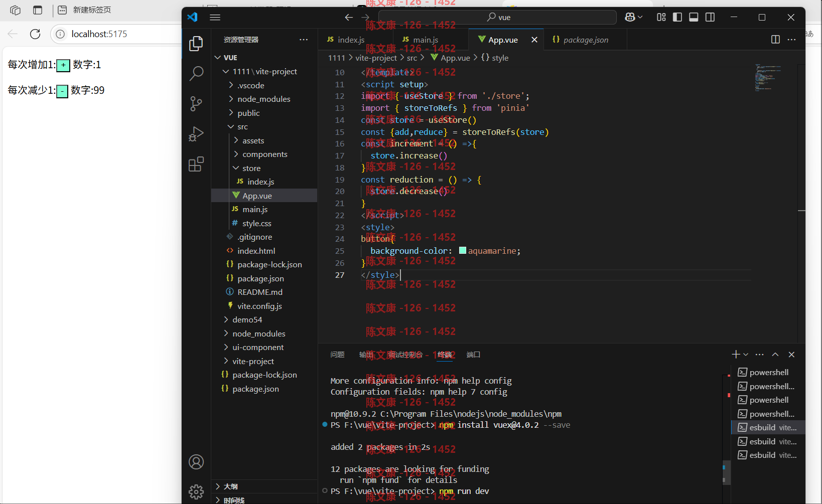The width and height of the screenshot is (822, 504).
Task: Click the minus button to decrease number
Action: pos(62,91)
